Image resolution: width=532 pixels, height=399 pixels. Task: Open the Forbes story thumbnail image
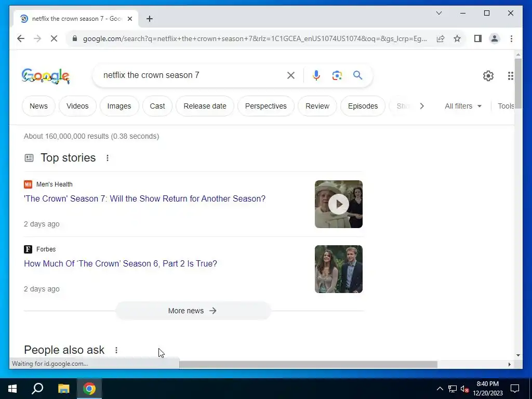(339, 269)
